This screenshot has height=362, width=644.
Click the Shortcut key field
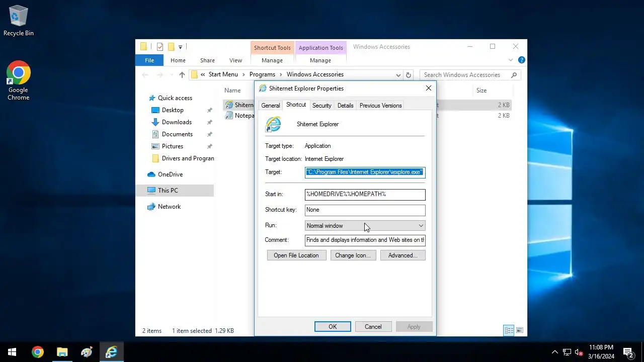(x=365, y=210)
